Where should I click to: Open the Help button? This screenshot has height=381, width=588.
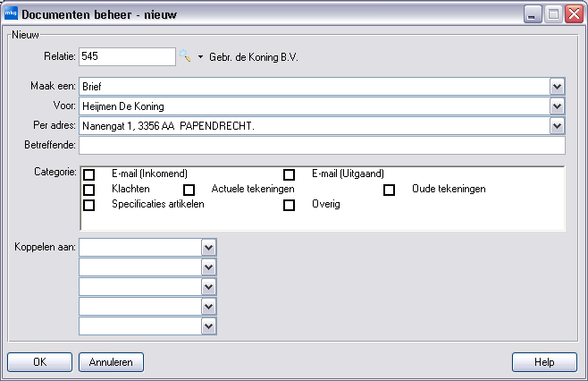coord(544,362)
